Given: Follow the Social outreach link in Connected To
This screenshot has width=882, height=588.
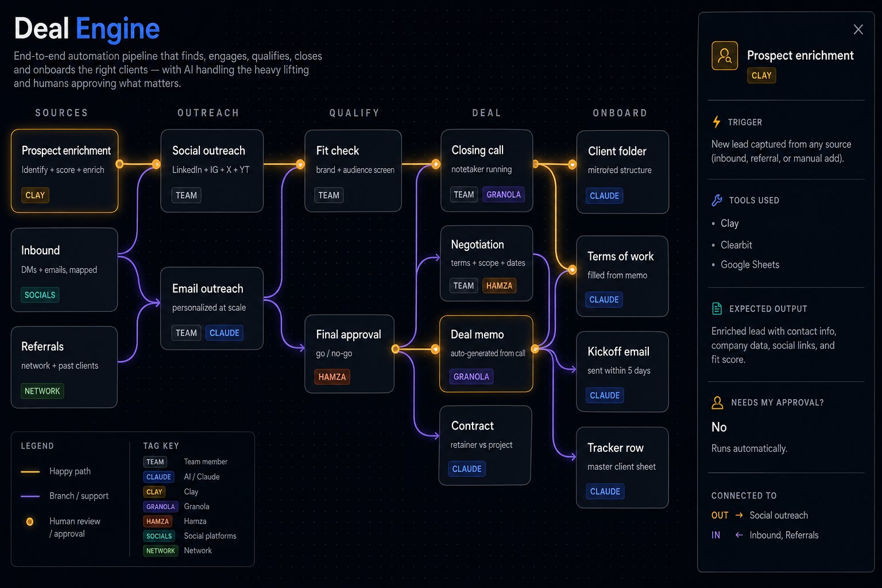Looking at the screenshot, I should 779,515.
